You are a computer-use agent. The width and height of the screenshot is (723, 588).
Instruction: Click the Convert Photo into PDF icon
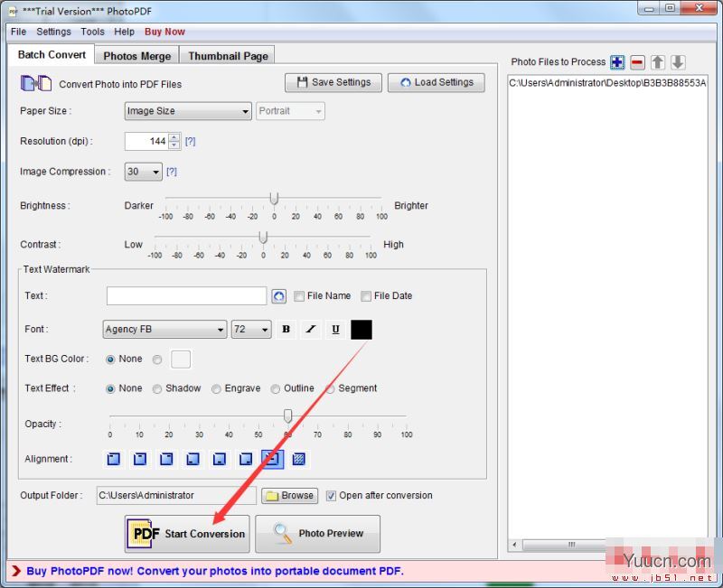(36, 83)
